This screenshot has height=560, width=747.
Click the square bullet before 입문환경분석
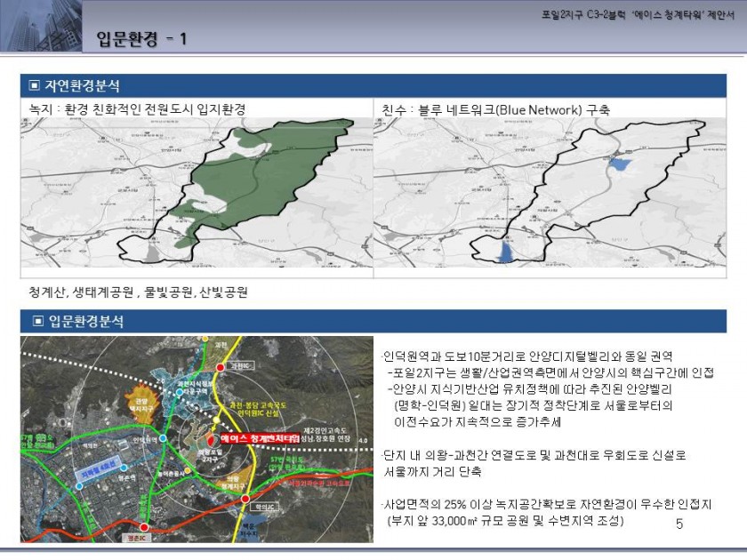pos(34,320)
